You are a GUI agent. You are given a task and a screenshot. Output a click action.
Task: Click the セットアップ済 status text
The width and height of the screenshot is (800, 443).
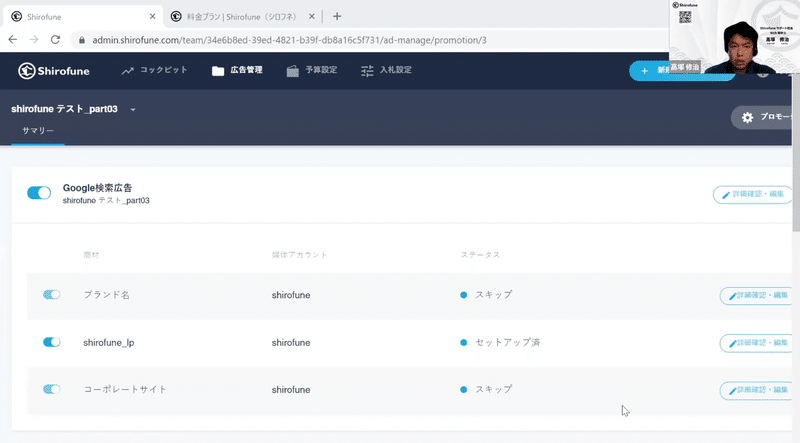click(x=508, y=342)
